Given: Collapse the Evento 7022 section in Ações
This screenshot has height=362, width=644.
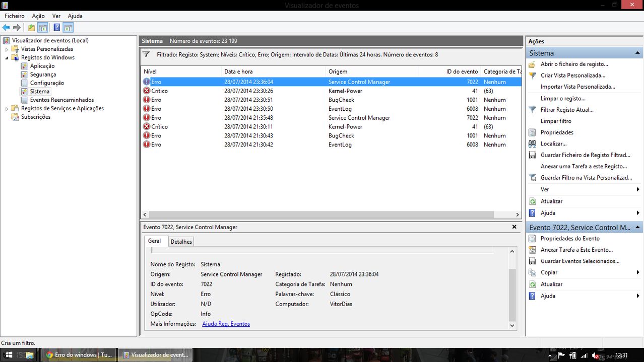Looking at the screenshot, I should pos(637,228).
